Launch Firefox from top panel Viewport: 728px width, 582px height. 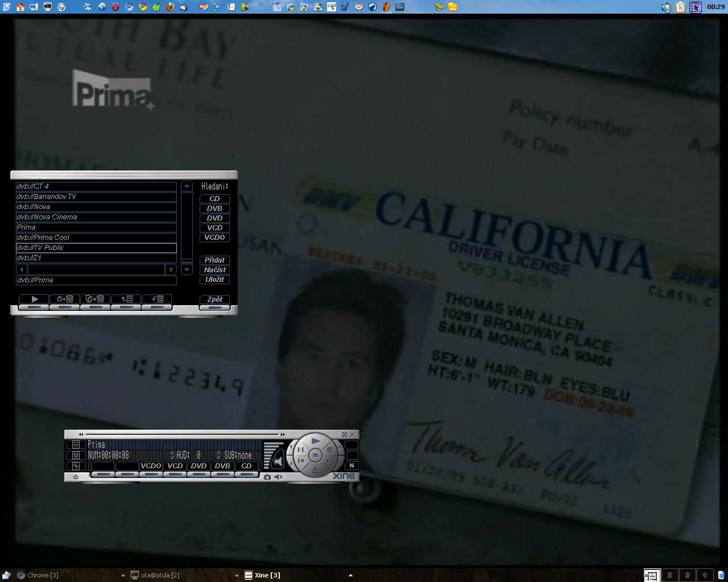click(170, 7)
